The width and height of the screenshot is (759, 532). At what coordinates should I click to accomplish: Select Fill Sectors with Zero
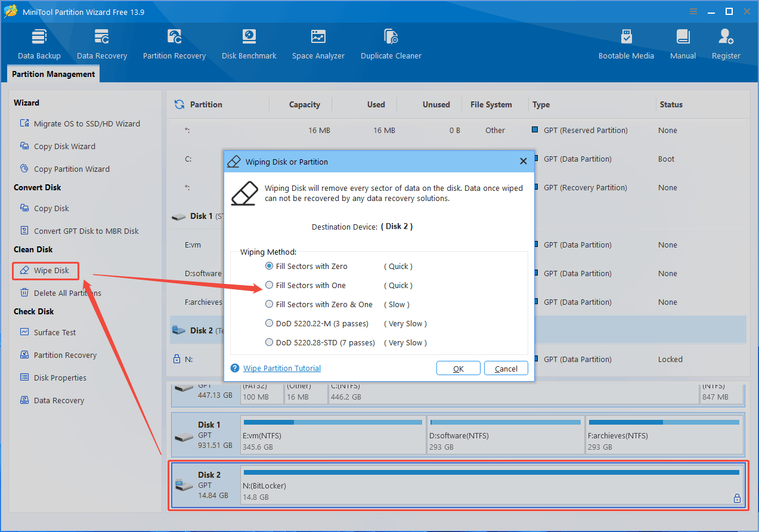pos(306,266)
